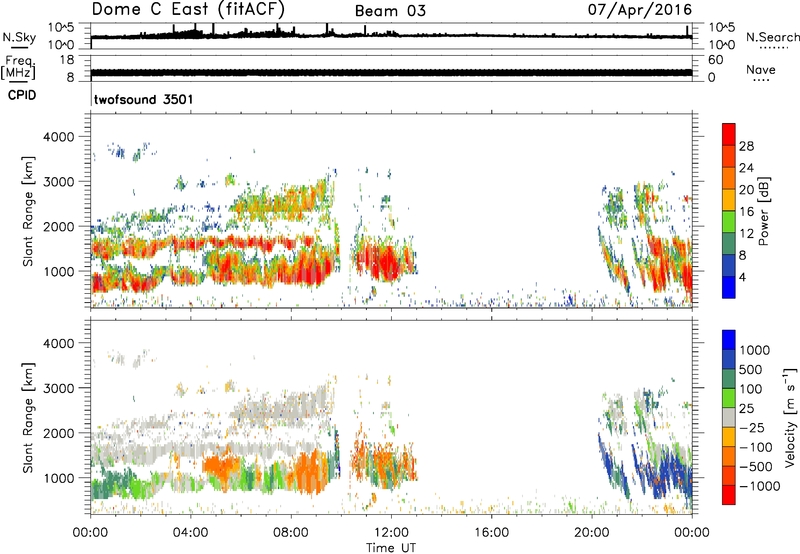
Task: Click the 'N.Search' legend label
Action: pos(772,37)
